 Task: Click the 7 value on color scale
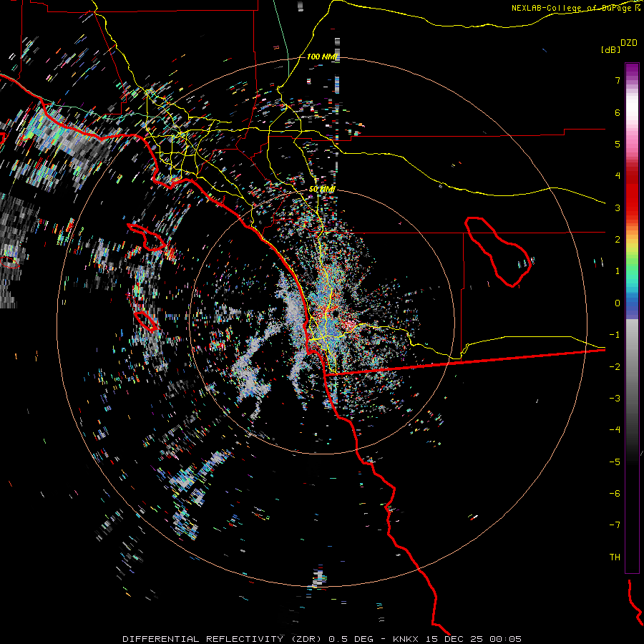click(x=618, y=80)
